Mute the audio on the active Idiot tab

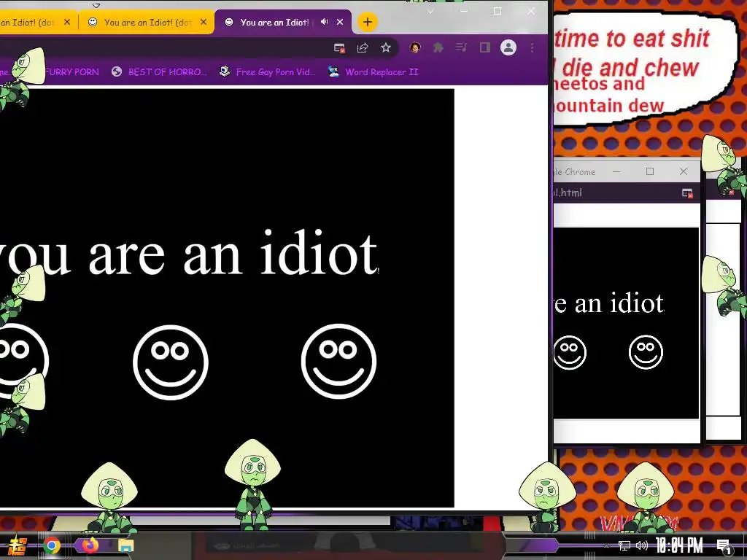[x=325, y=22]
